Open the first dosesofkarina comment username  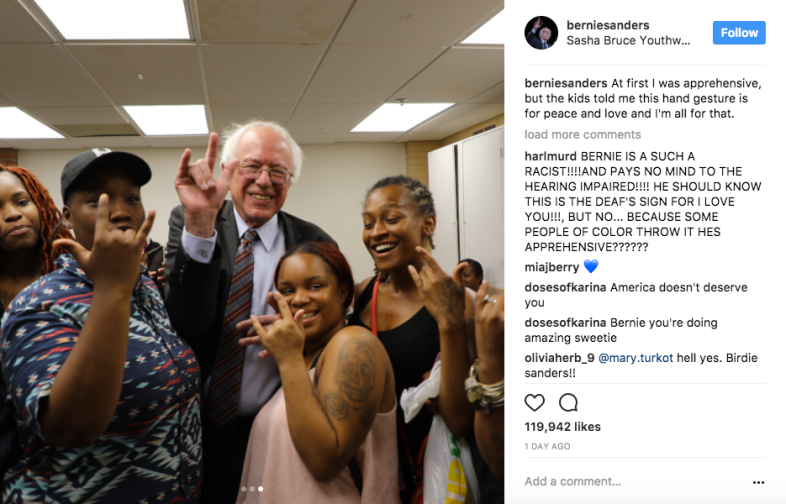click(x=565, y=287)
